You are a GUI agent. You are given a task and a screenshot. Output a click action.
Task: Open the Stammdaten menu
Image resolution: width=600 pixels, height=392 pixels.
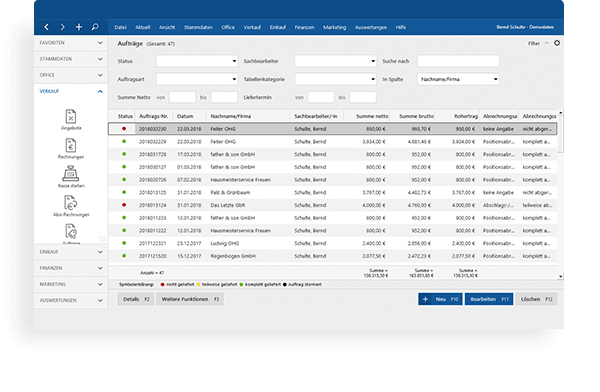198,27
